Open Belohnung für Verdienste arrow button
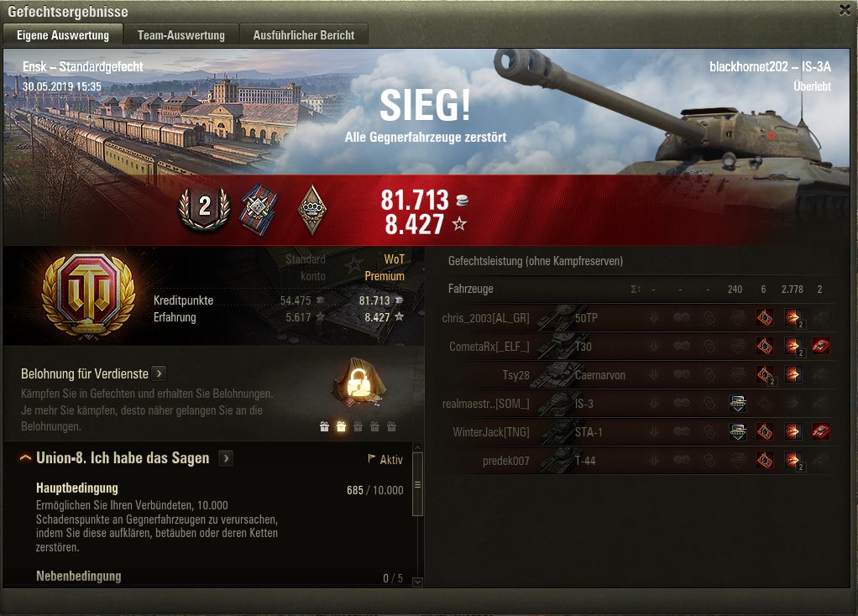This screenshot has height=616, width=858. tap(159, 373)
